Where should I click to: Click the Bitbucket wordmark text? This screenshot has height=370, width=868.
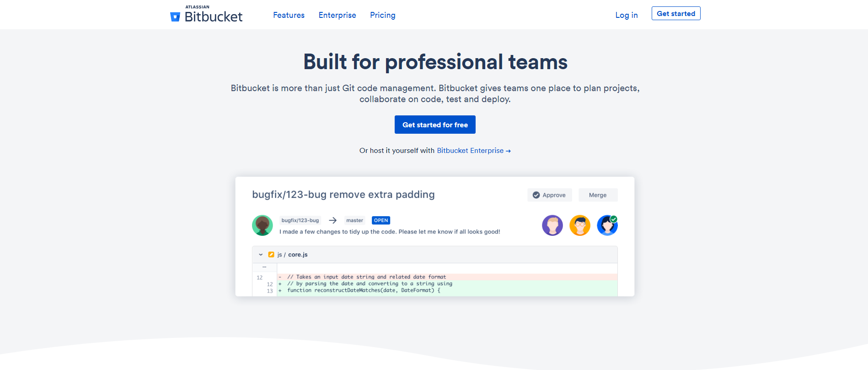tap(214, 17)
